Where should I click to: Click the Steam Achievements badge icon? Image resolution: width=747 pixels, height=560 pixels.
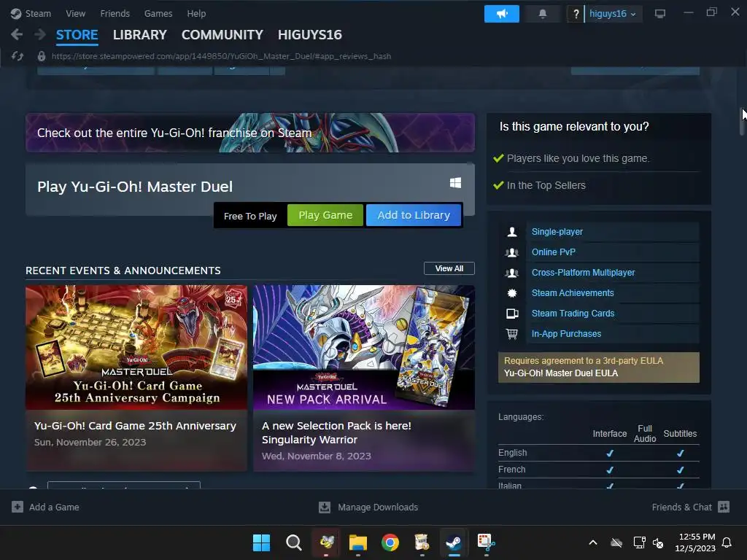[x=512, y=293]
